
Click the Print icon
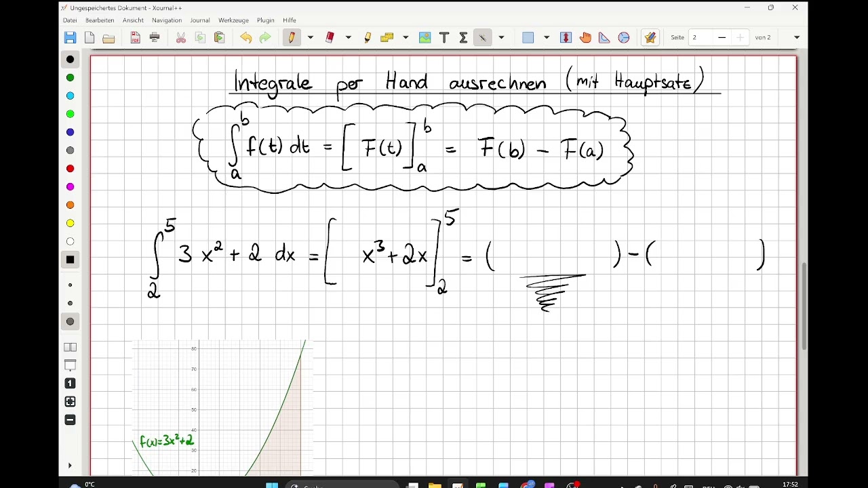[x=155, y=38]
